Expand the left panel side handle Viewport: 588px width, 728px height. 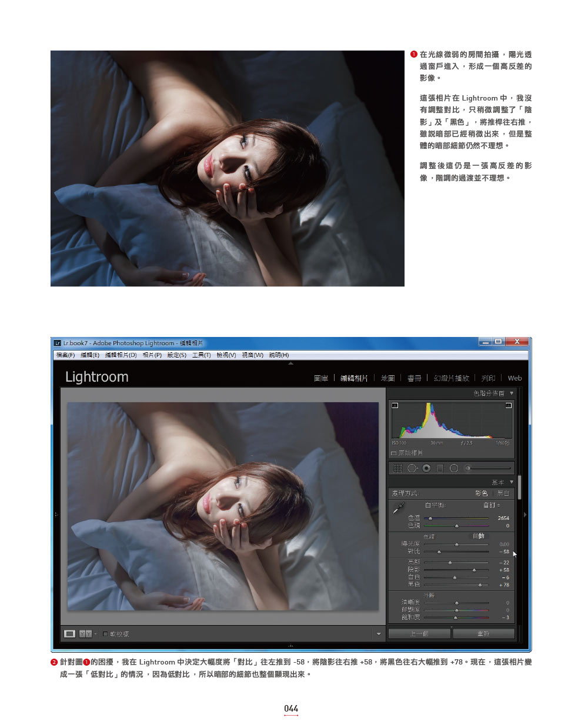[x=56, y=515]
